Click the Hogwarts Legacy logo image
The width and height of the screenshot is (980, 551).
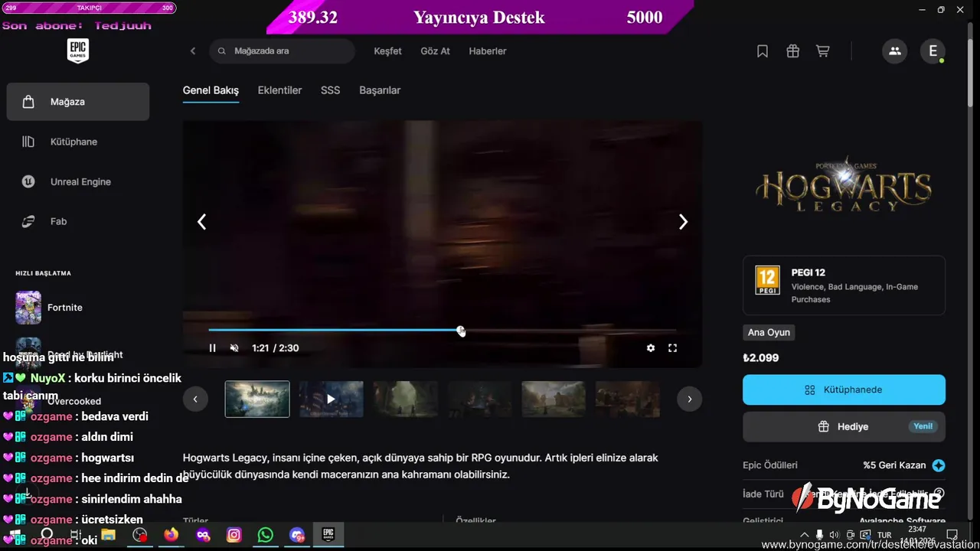click(x=844, y=186)
